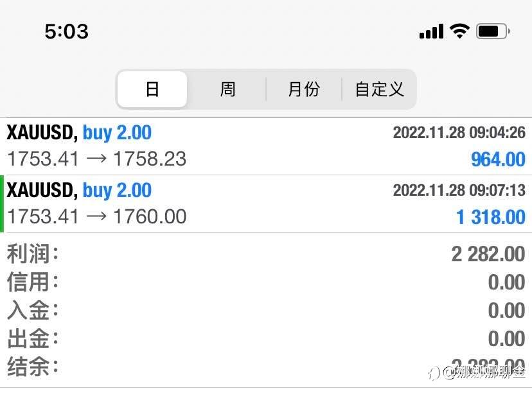Image resolution: width=532 pixels, height=398 pixels.
Task: Tap the 5:03 status bar clock
Action: click(66, 31)
